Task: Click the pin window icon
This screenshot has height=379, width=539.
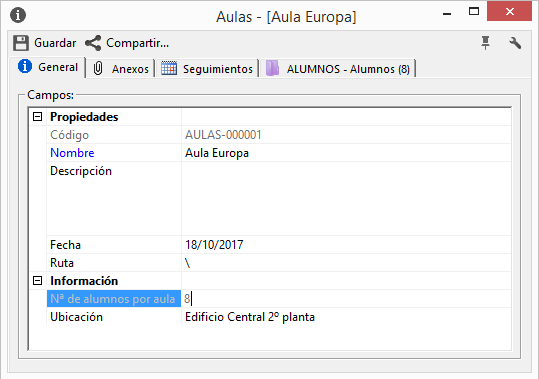Action: 485,43
